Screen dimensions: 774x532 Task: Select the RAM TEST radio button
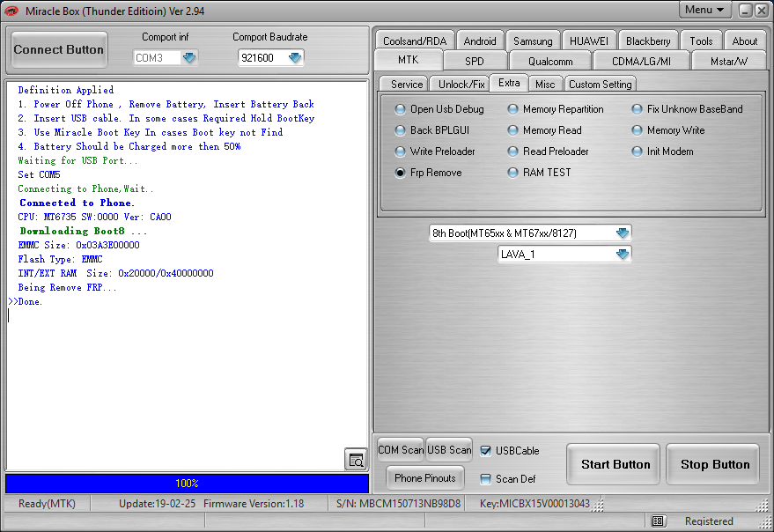point(540,173)
